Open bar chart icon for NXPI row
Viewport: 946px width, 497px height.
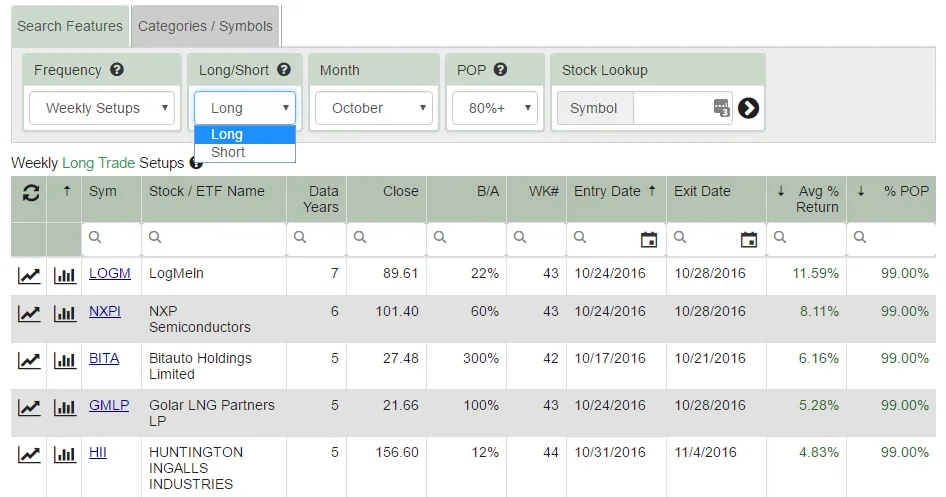click(65, 313)
